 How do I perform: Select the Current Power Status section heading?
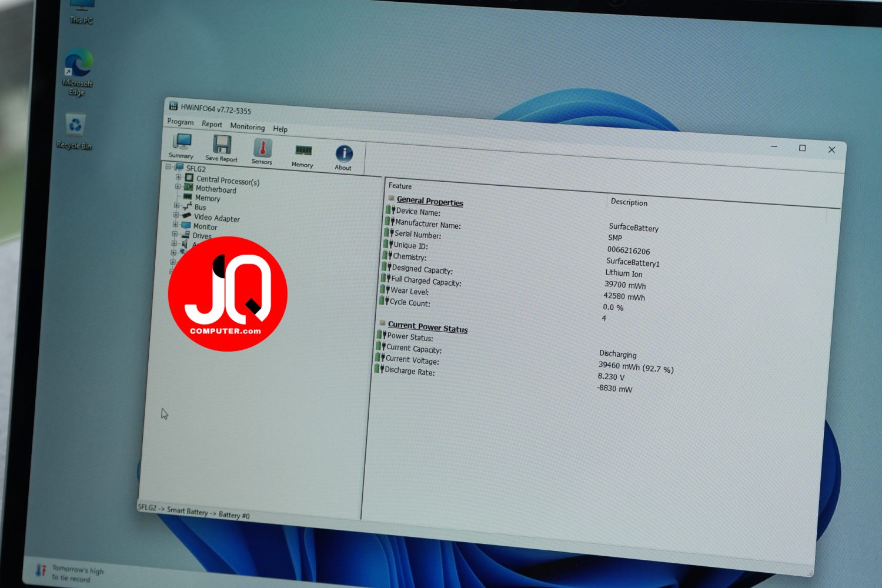point(427,327)
